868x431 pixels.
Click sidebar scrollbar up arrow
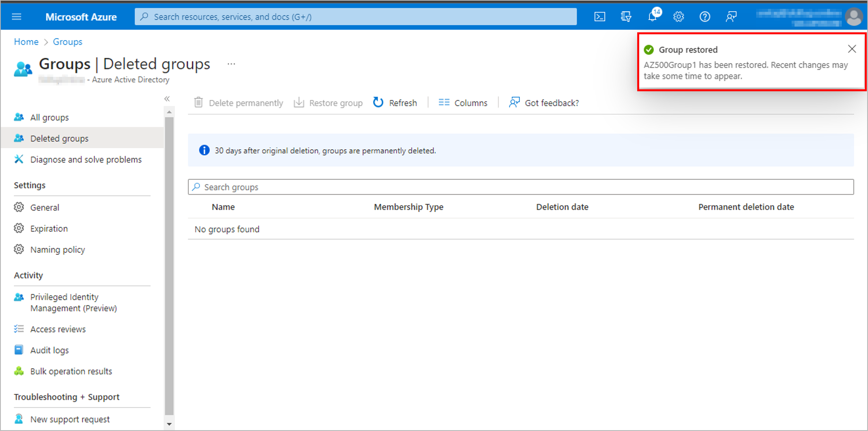click(x=169, y=112)
